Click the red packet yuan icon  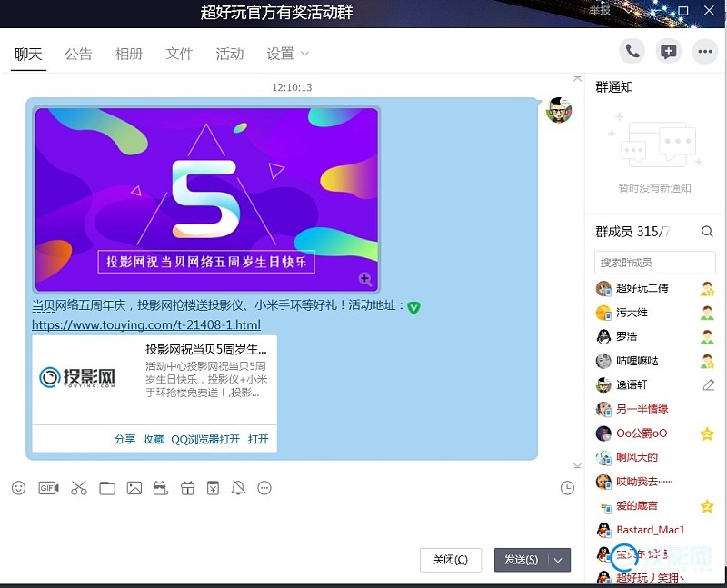[213, 488]
